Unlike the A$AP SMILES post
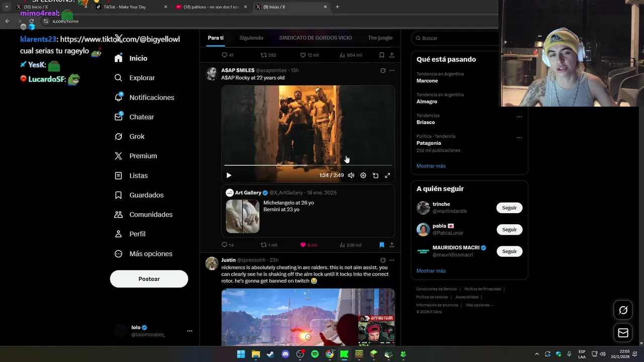Screen dimensions: 644x362 coord(308,245)
